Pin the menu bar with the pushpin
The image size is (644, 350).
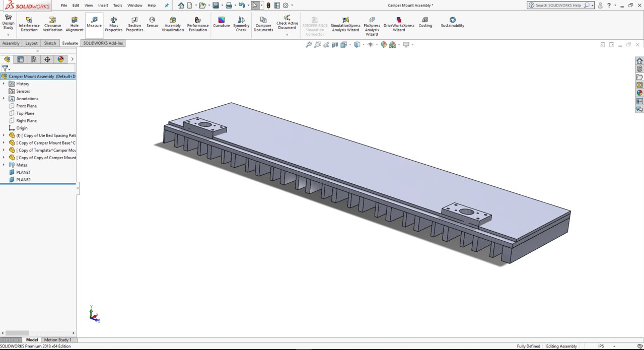167,6
